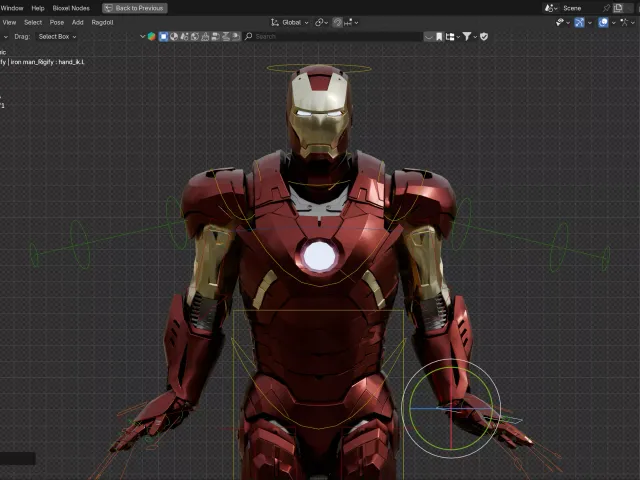Click the Scene name field
This screenshot has width=640, height=480.
click(x=581, y=8)
